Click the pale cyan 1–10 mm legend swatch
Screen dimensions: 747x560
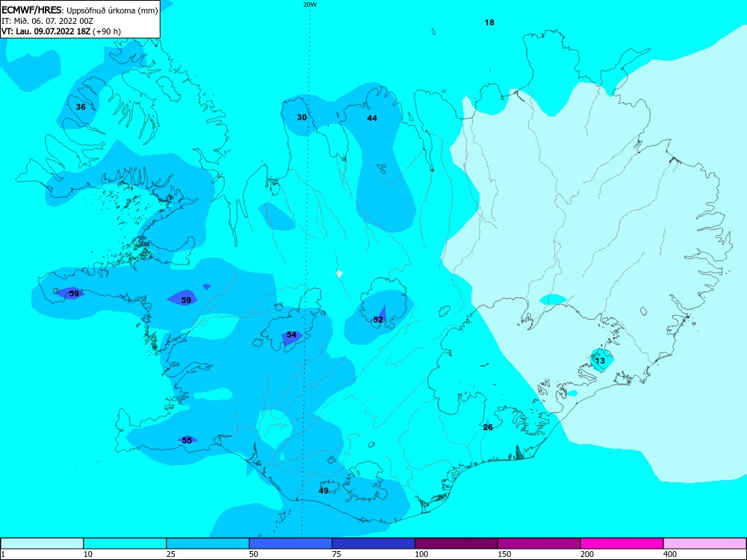[x=42, y=544]
